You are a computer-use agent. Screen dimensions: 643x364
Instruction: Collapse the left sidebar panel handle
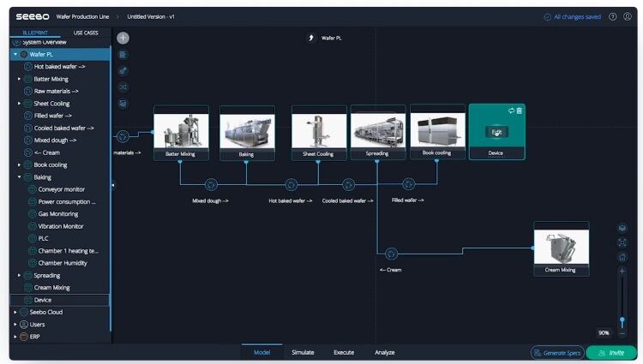tap(113, 185)
